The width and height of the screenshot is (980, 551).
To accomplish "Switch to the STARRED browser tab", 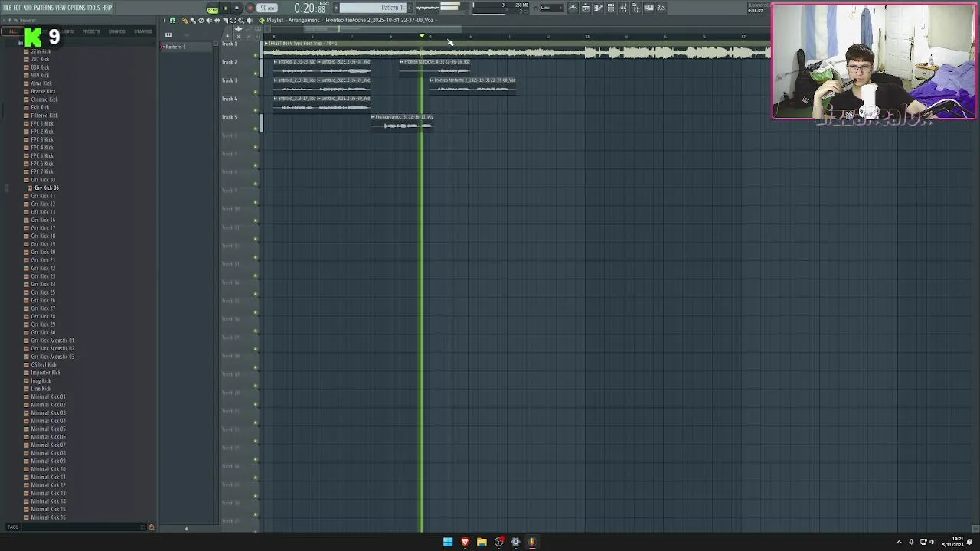I will pos(143,31).
